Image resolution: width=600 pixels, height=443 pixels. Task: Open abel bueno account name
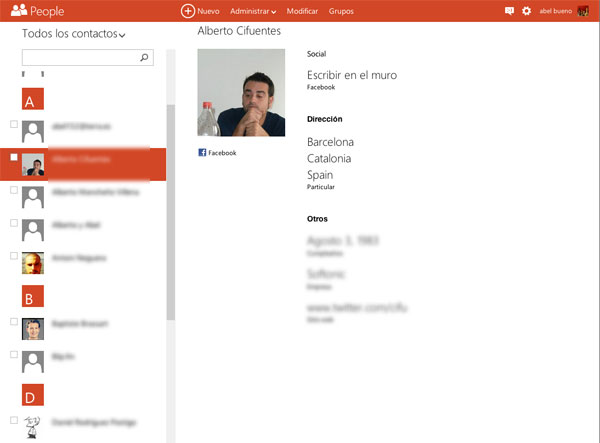(x=555, y=11)
